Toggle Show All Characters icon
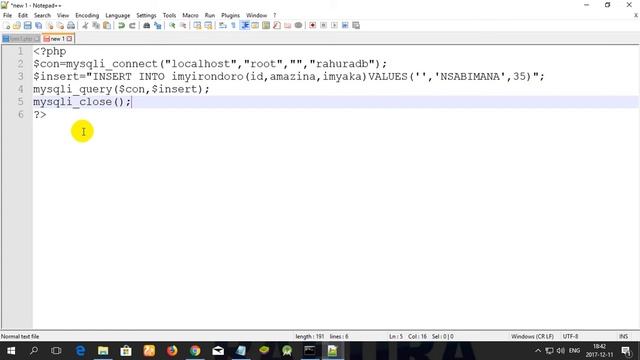The height and width of the screenshot is (360, 640). tap(233, 25)
